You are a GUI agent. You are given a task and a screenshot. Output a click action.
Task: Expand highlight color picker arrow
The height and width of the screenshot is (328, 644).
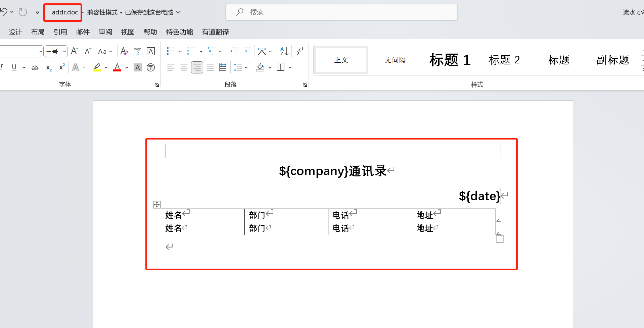[106, 67]
